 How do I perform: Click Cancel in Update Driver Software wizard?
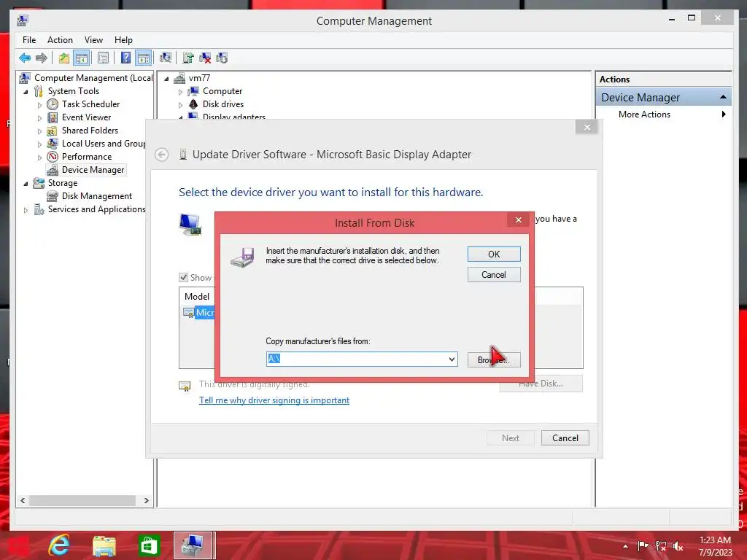point(565,438)
